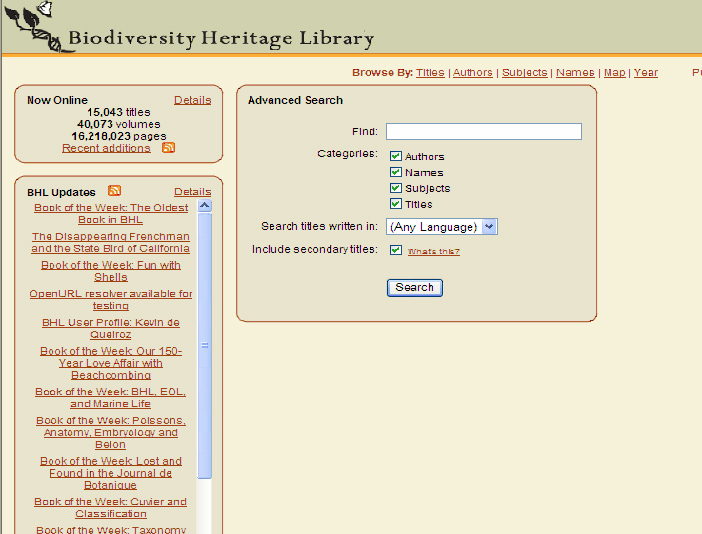Uncheck the Authors category checkbox
This screenshot has height=534, width=702.
(x=395, y=156)
